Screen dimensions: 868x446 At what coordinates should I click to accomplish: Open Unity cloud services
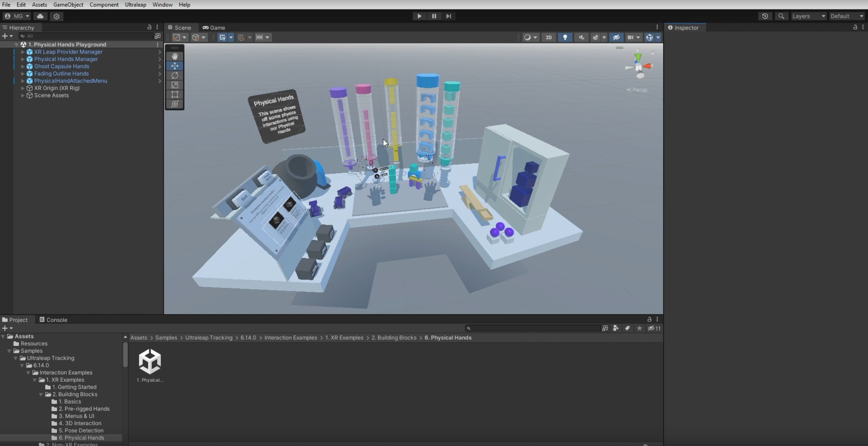pyautogui.click(x=40, y=16)
